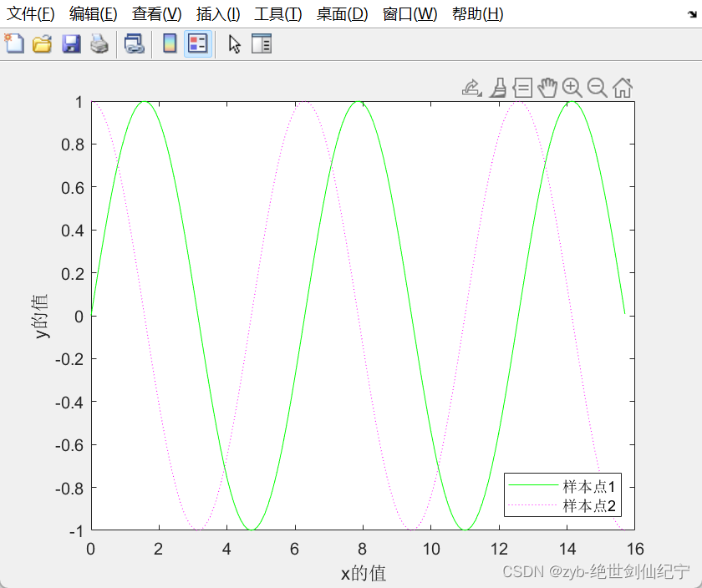Select the 样本点1 legend entry

[x=588, y=486]
